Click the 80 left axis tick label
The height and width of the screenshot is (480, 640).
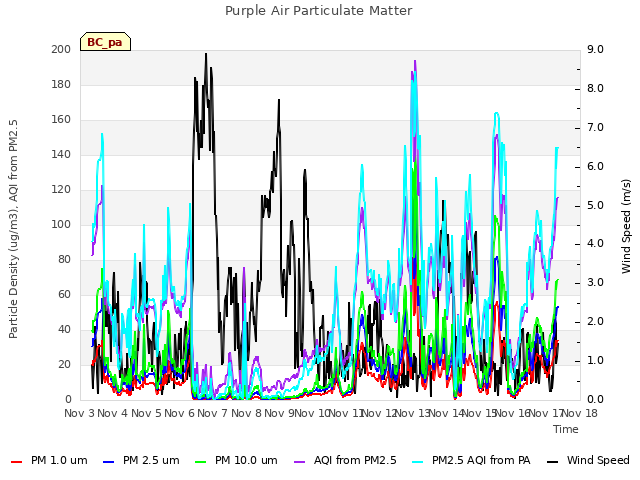(64, 260)
